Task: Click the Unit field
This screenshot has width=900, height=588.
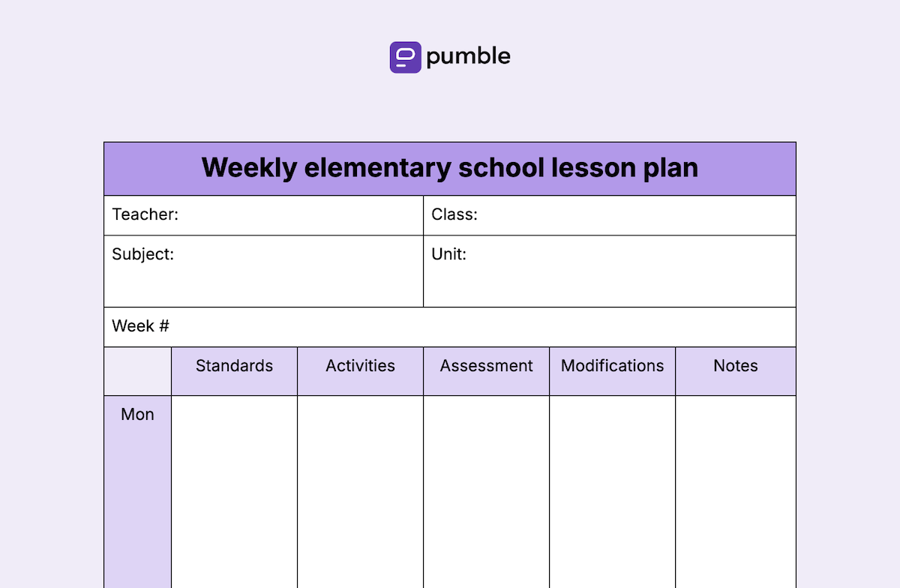Action: click(x=610, y=271)
